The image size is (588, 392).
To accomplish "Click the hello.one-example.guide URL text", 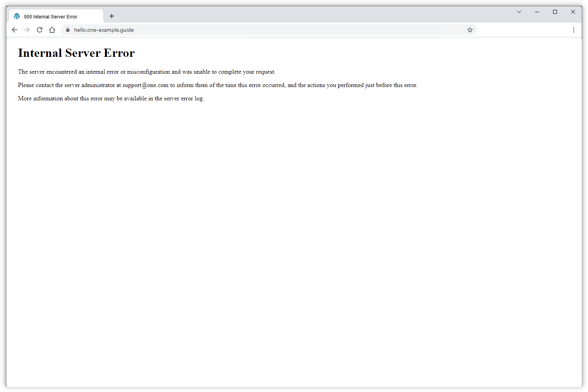I will (x=104, y=30).
